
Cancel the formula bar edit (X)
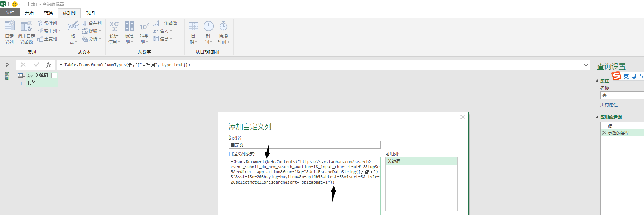click(x=23, y=65)
